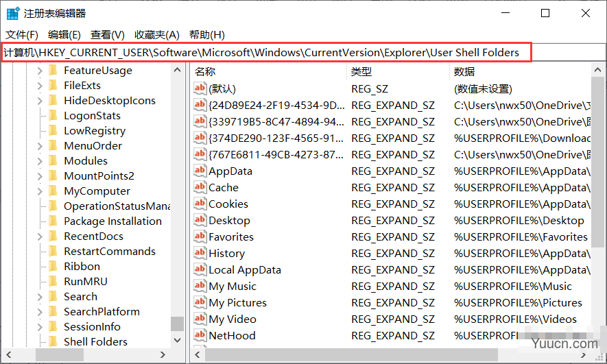Open the 查看(V) menu
The height and width of the screenshot is (364, 607).
[108, 35]
